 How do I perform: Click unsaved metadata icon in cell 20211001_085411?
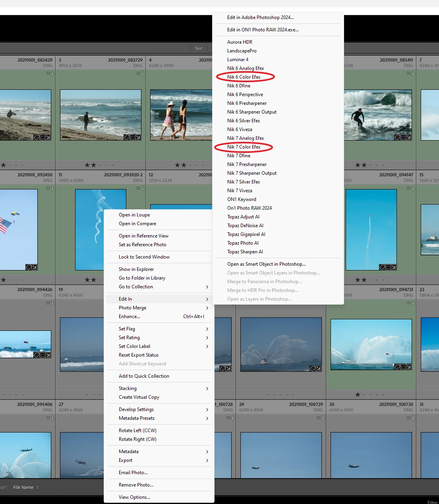pos(410,73)
